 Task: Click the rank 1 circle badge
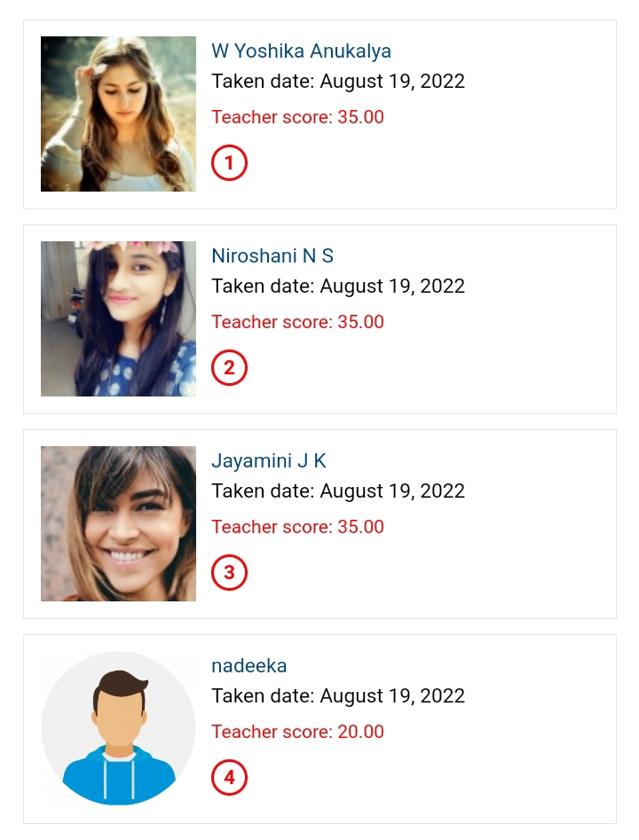click(x=229, y=163)
